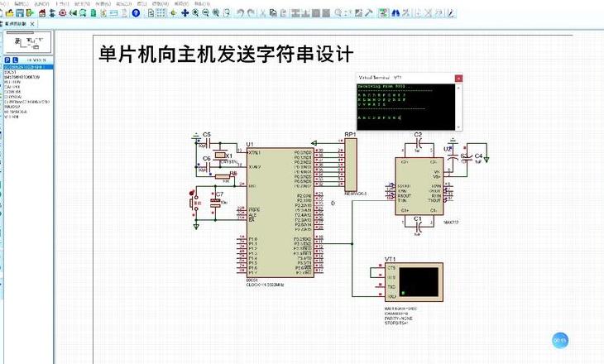Click the Redraw Display icon
Image resolution: width=604 pixels, height=364 pixels.
coord(151,13)
